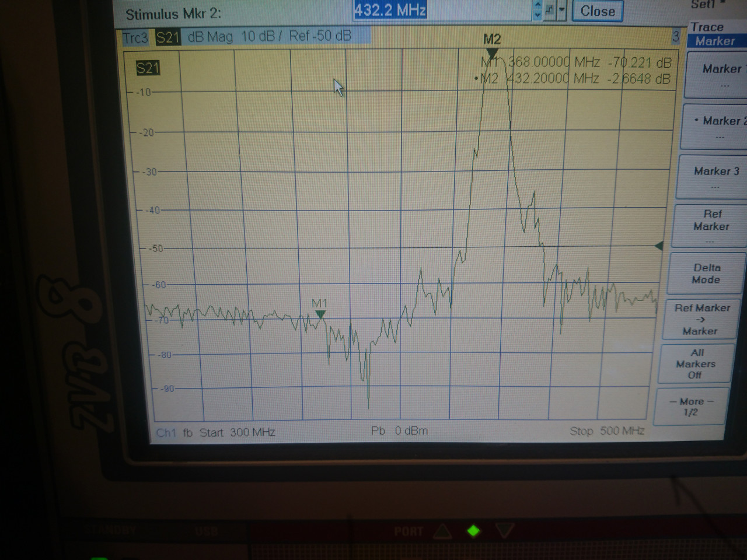Image resolution: width=747 pixels, height=560 pixels.
Task: Click the M1 marker triangle on trace
Action: (x=320, y=314)
